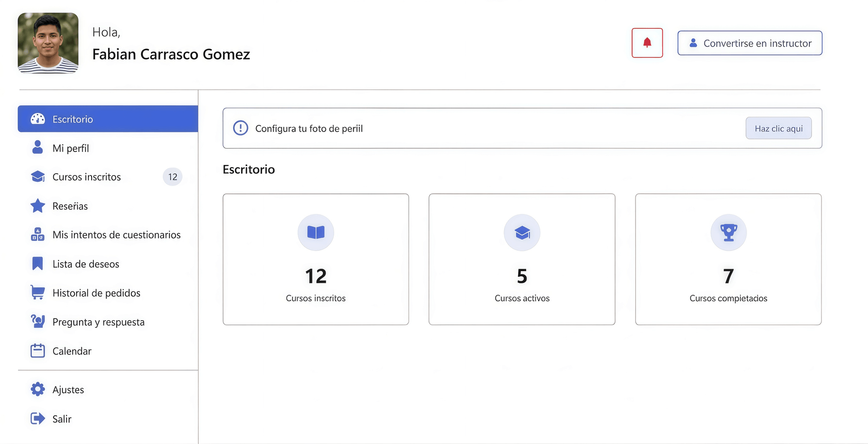Viewport: 868px width, 444px height.
Task: Click the red notification bell icon
Action: 647,43
